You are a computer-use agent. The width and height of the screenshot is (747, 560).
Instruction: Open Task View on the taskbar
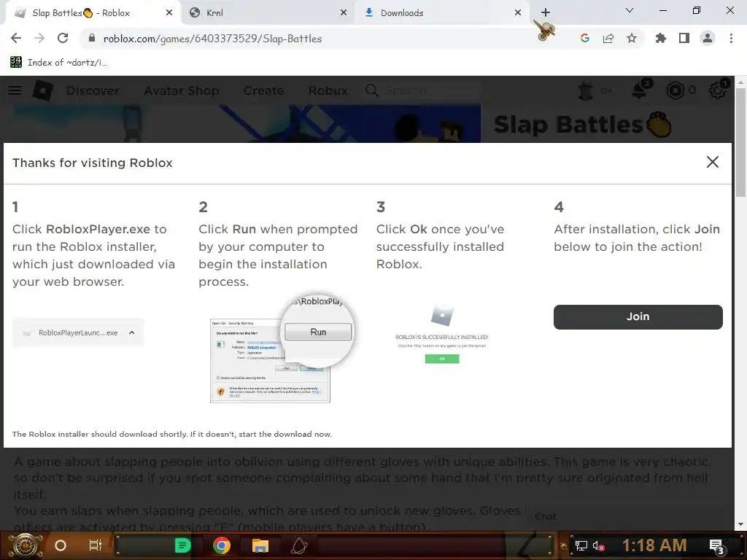(96, 545)
